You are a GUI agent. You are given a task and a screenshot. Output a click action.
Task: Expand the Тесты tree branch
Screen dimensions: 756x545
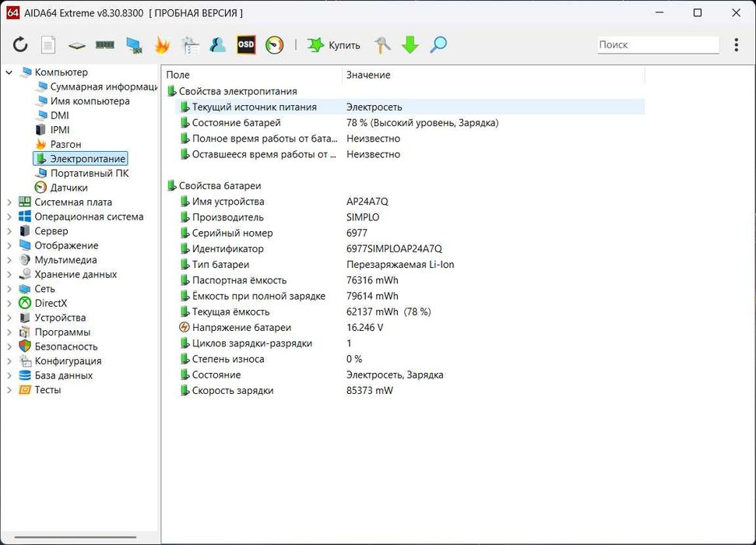[9, 390]
